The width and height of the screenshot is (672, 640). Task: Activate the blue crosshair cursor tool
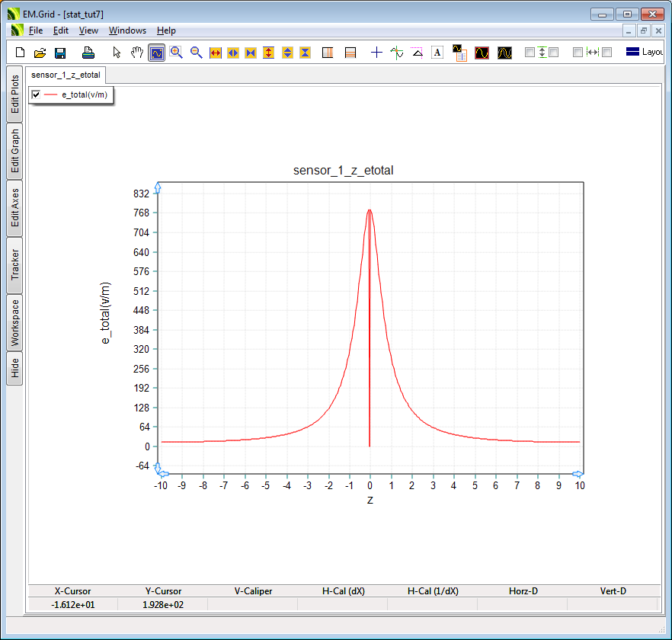pos(376,53)
